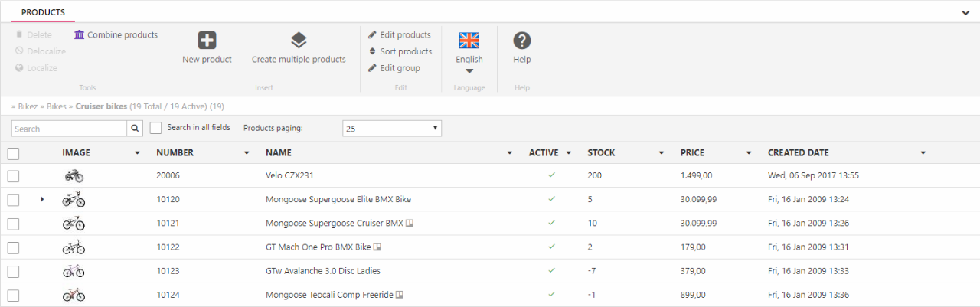Click stock value -7
The height and width of the screenshot is (307, 980).
click(593, 271)
